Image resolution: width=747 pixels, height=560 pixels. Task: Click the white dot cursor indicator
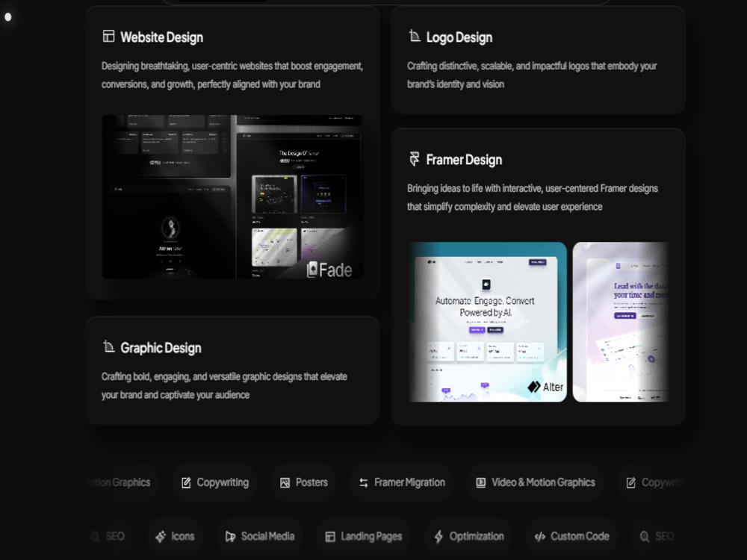tap(7, 17)
